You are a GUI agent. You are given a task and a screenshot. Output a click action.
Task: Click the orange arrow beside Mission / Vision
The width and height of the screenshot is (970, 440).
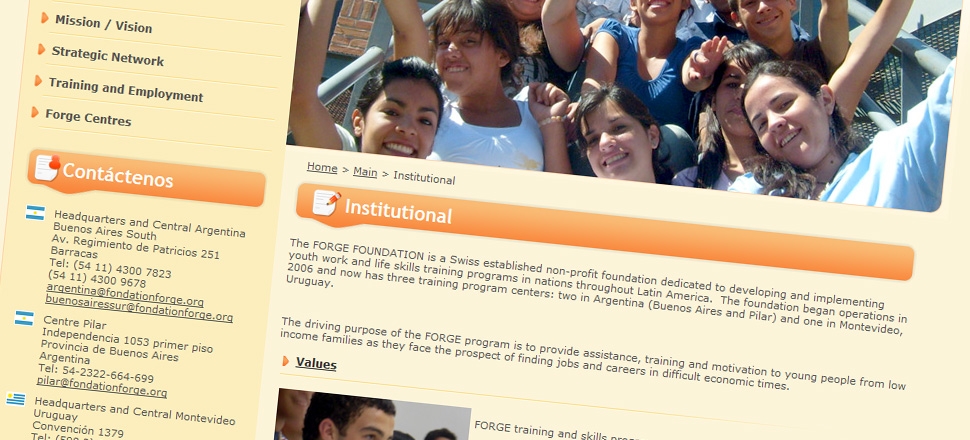click(x=45, y=18)
